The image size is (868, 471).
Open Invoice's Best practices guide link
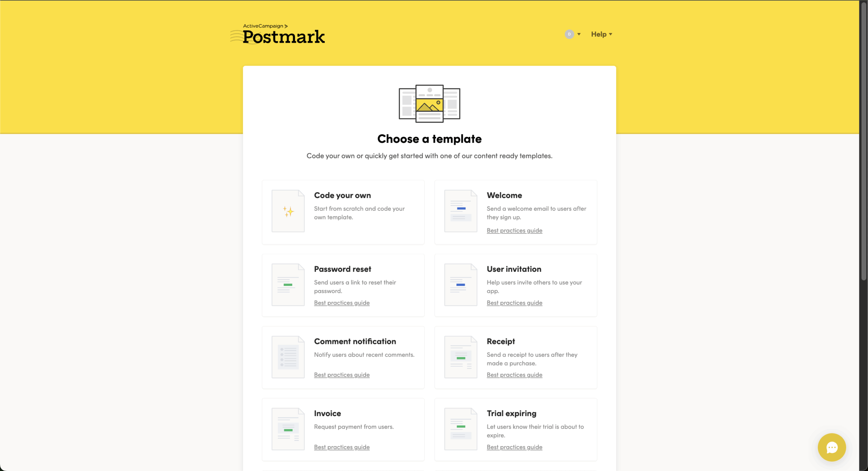pos(342,447)
